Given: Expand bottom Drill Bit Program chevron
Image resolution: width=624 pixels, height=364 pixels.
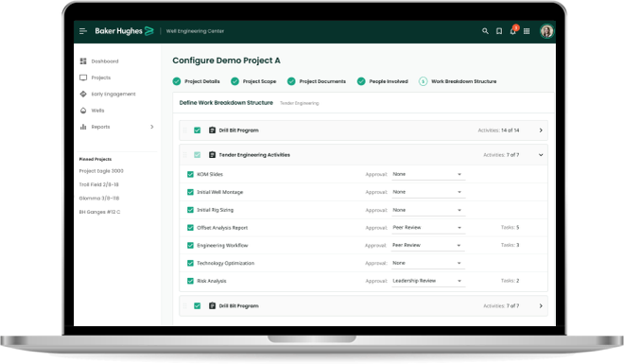Looking at the screenshot, I should [541, 305].
